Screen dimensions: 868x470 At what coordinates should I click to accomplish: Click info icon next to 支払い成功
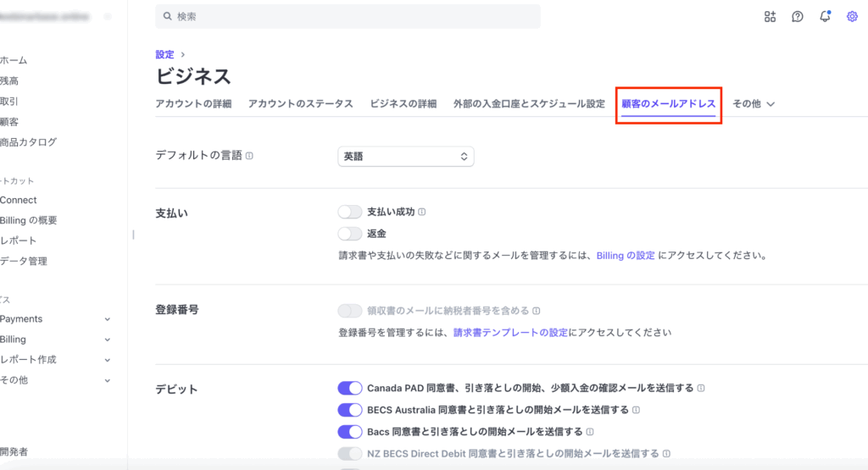click(421, 212)
